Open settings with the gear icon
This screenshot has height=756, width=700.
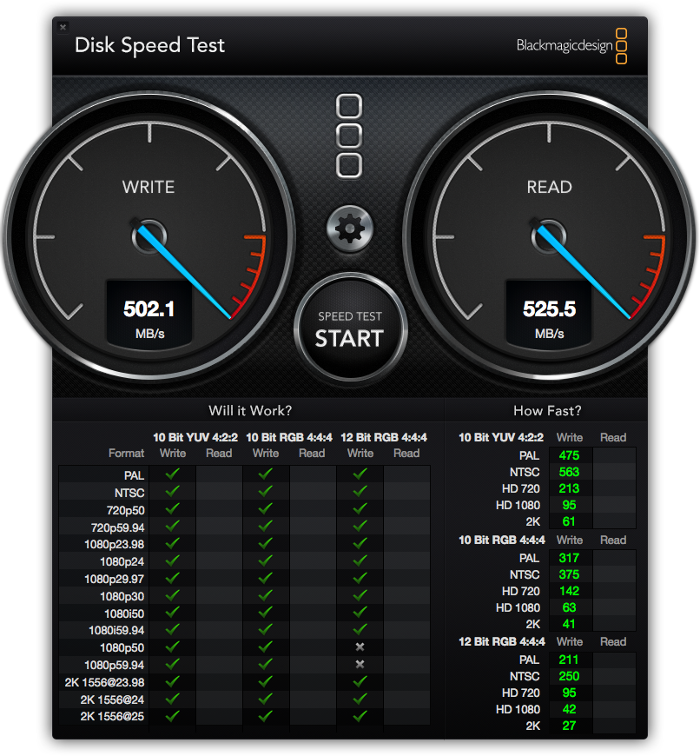350,229
